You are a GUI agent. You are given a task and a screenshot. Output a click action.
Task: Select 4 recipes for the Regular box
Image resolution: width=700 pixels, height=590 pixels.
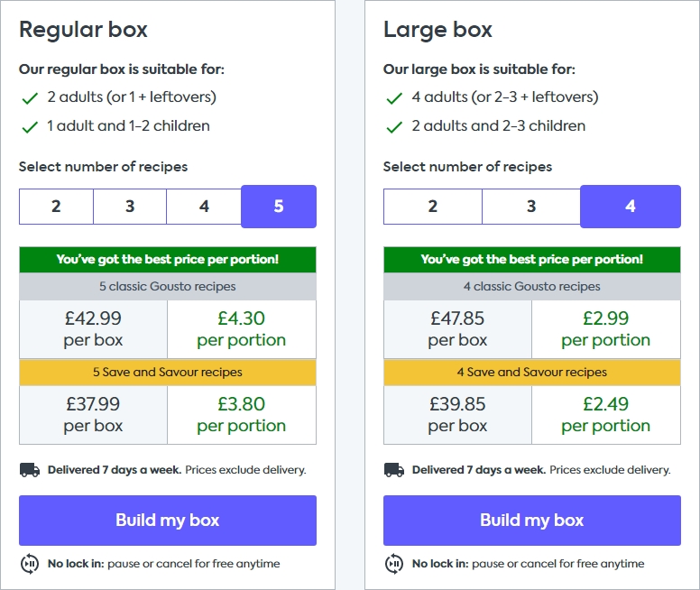tap(204, 207)
